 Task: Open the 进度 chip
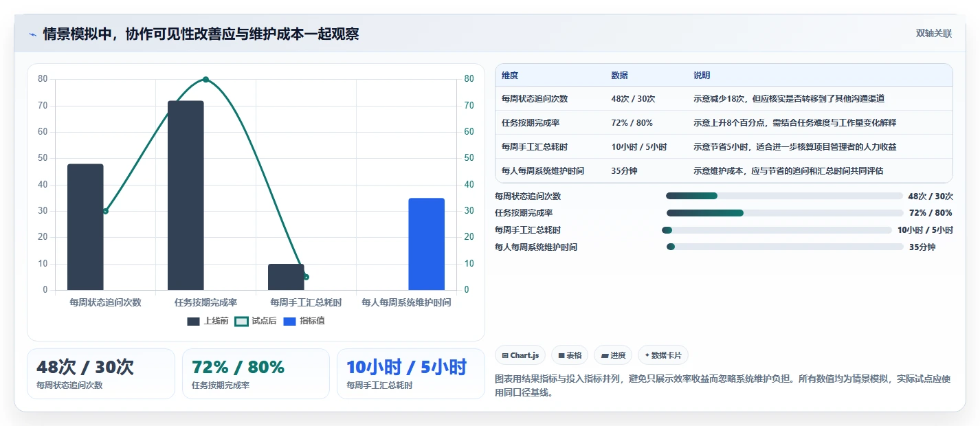613,355
